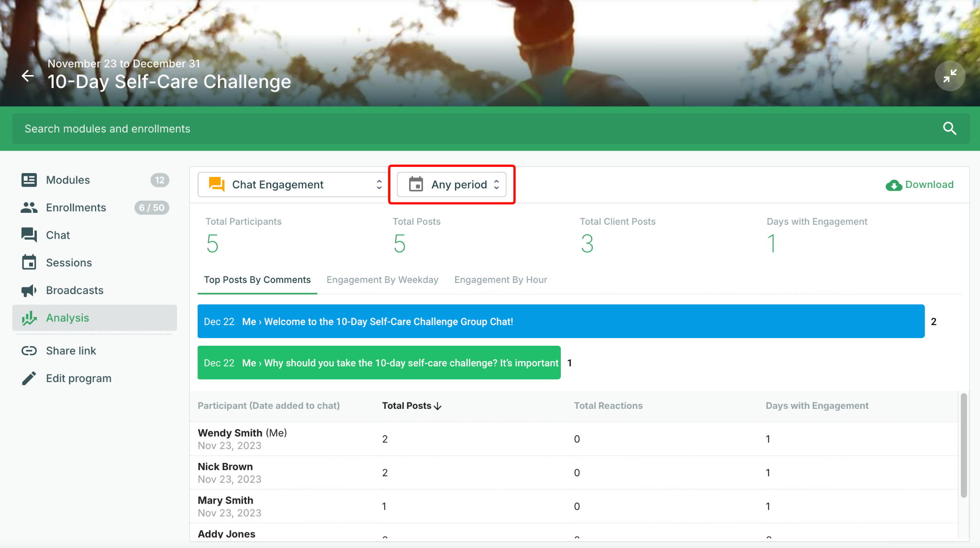Click the blue Welcome post bar
This screenshot has width=980, height=548.
(x=561, y=321)
